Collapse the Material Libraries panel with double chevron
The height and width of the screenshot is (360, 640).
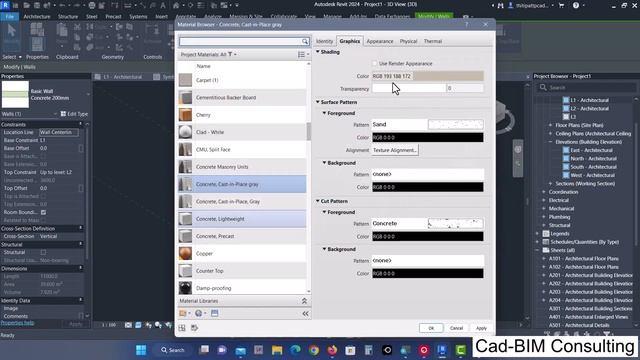304,301
